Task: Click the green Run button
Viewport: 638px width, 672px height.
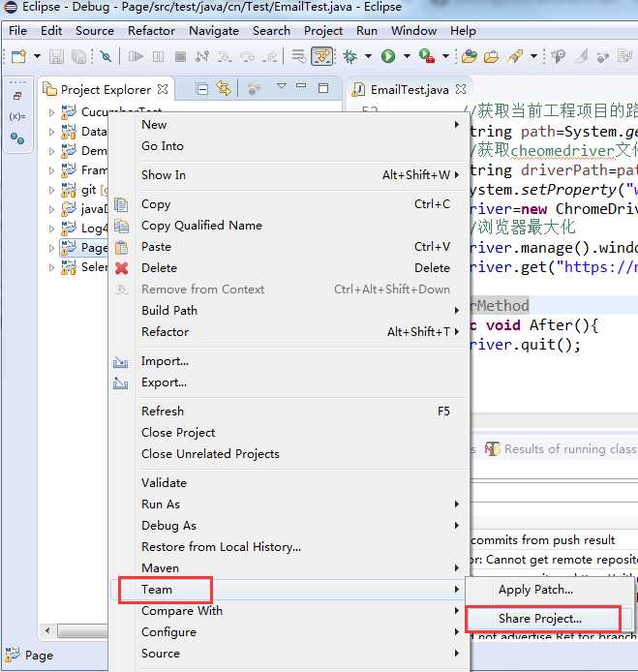Action: [388, 56]
